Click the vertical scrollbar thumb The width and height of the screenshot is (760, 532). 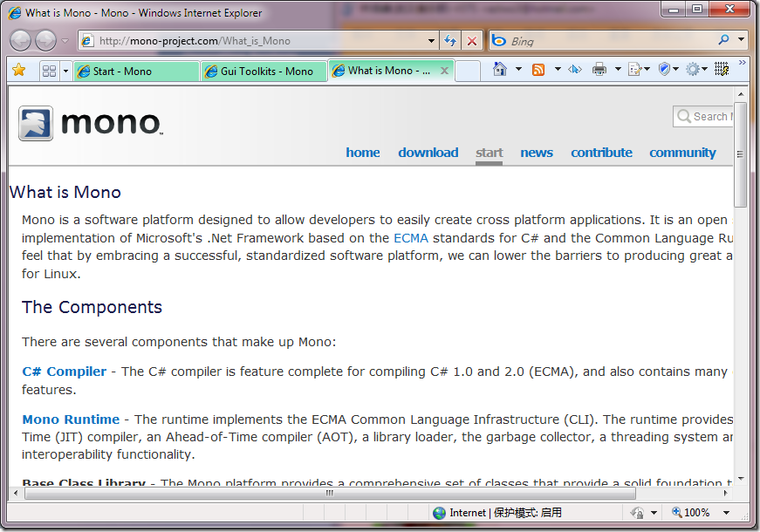tap(740, 154)
